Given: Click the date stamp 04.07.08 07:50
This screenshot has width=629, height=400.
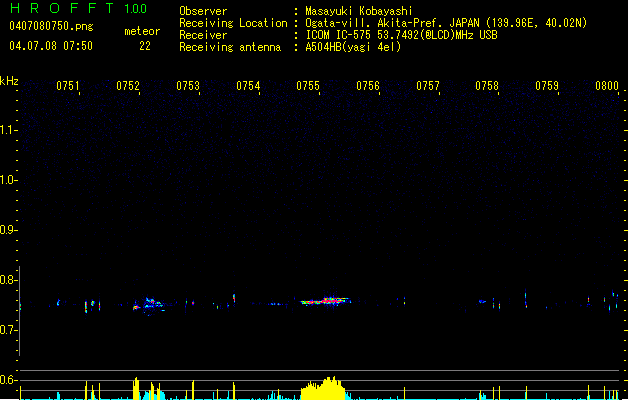Looking at the screenshot, I should pyautogui.click(x=51, y=46).
